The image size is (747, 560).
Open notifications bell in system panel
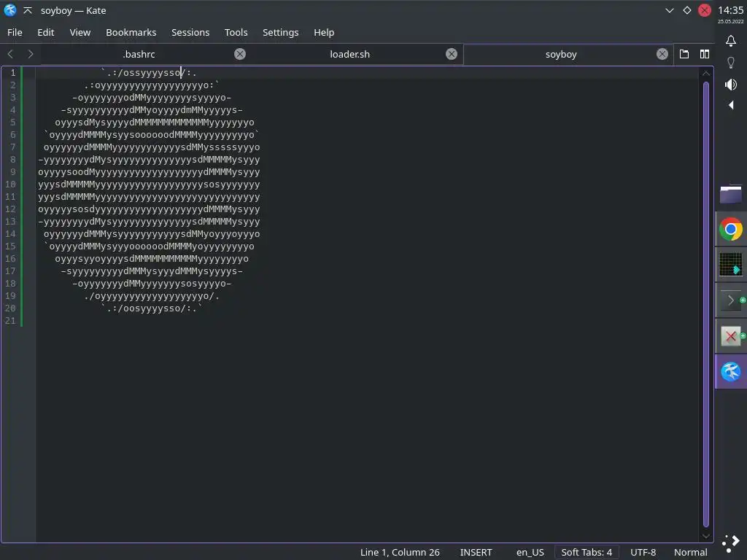[731, 41]
